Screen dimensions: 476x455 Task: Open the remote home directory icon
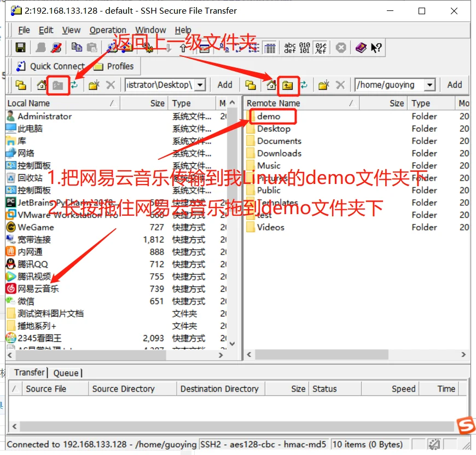[x=271, y=85]
